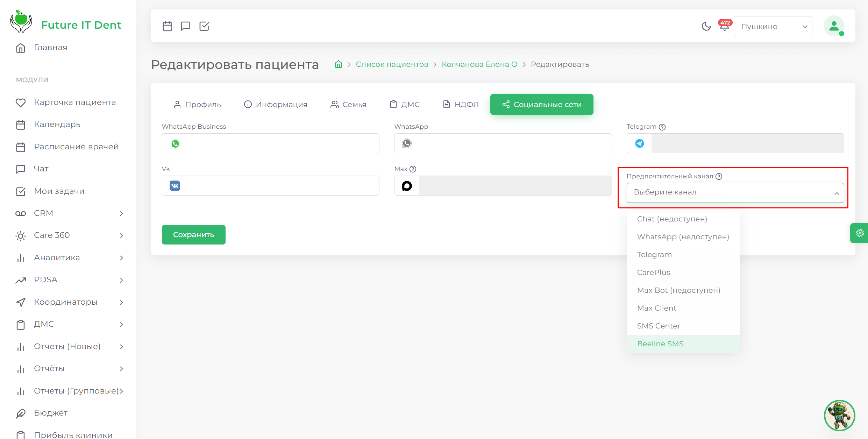Viewport: 868px width, 439px height.
Task: Show Telegram field help tooltip
Action: click(x=662, y=127)
